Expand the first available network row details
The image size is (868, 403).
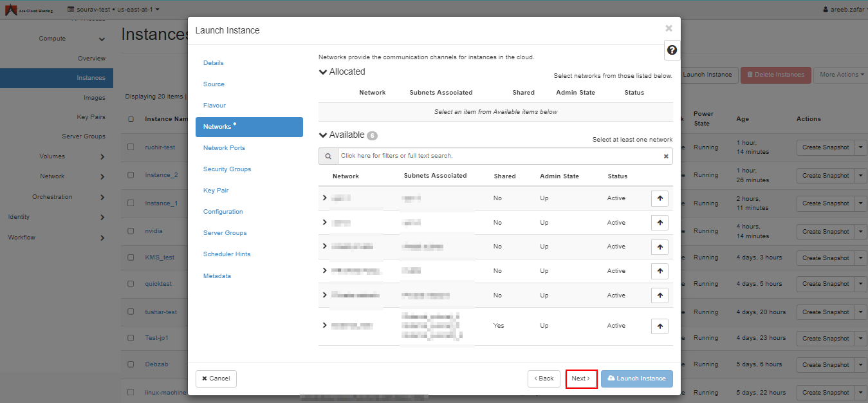325,198
